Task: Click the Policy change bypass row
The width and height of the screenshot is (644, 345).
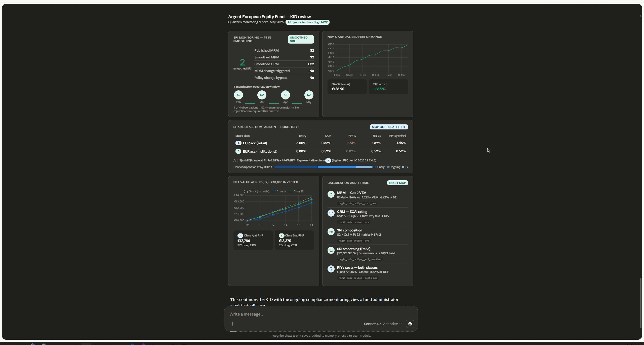Action: click(x=284, y=78)
